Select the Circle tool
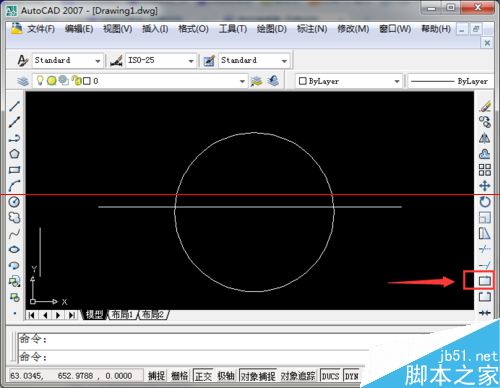This screenshot has width=500, height=388. click(14, 202)
